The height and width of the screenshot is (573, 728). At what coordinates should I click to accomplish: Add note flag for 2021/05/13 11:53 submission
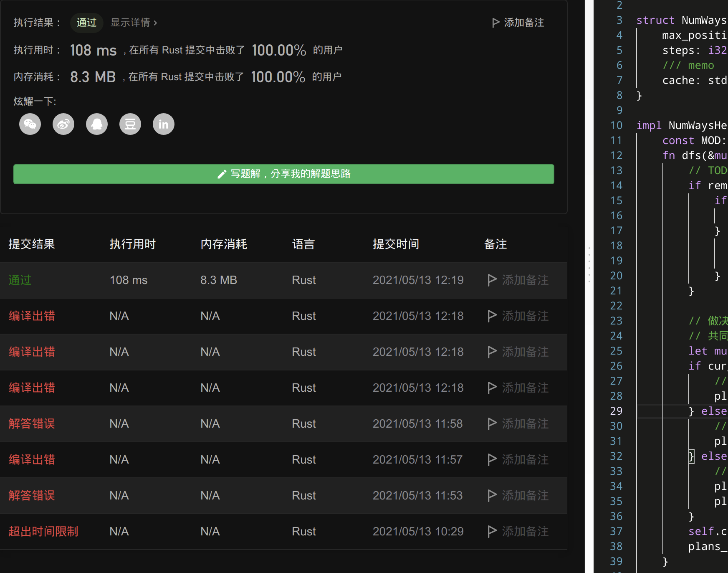(x=518, y=495)
